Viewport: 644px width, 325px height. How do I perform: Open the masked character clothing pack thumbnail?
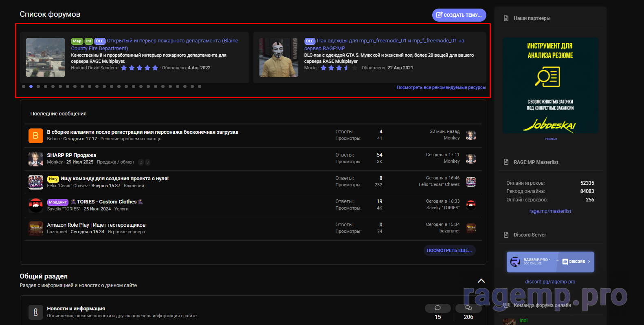pos(279,57)
